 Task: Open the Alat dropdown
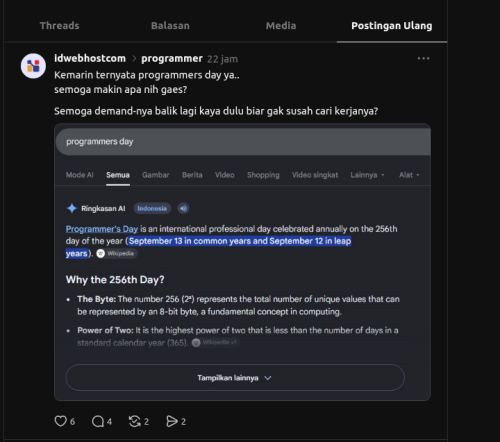point(409,175)
